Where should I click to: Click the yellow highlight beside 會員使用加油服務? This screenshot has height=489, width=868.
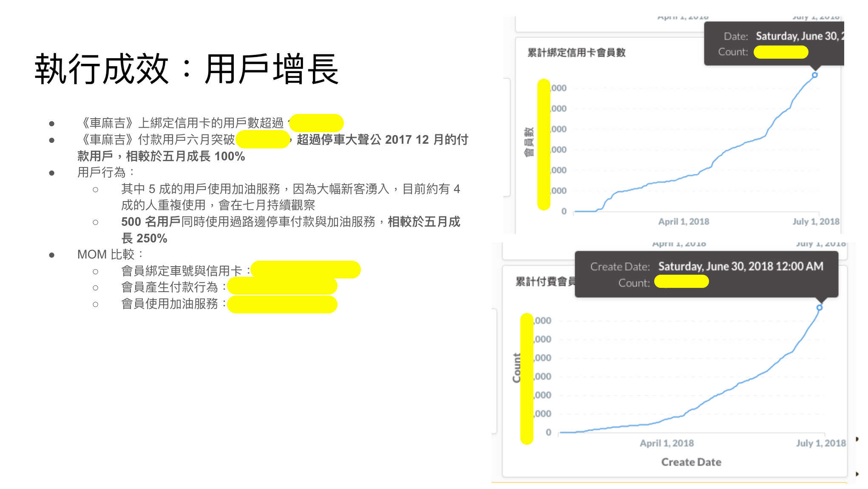tap(282, 304)
